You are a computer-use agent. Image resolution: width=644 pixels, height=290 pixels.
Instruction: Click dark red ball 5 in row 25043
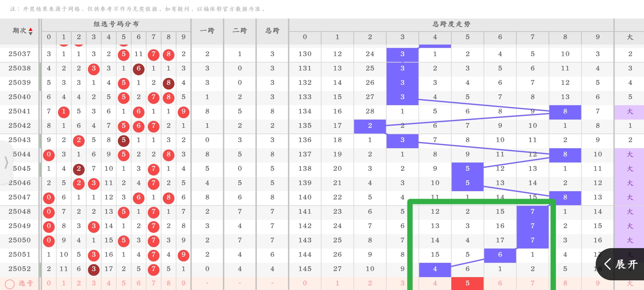point(124,140)
